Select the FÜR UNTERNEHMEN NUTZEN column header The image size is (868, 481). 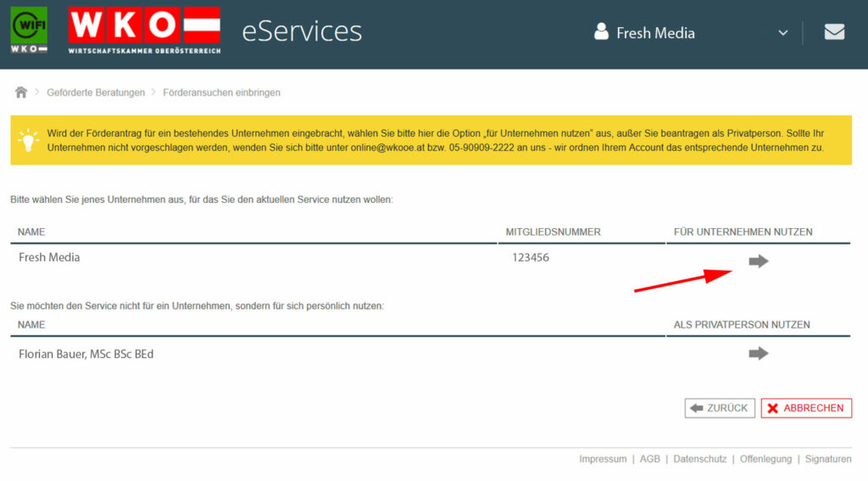pos(743,232)
